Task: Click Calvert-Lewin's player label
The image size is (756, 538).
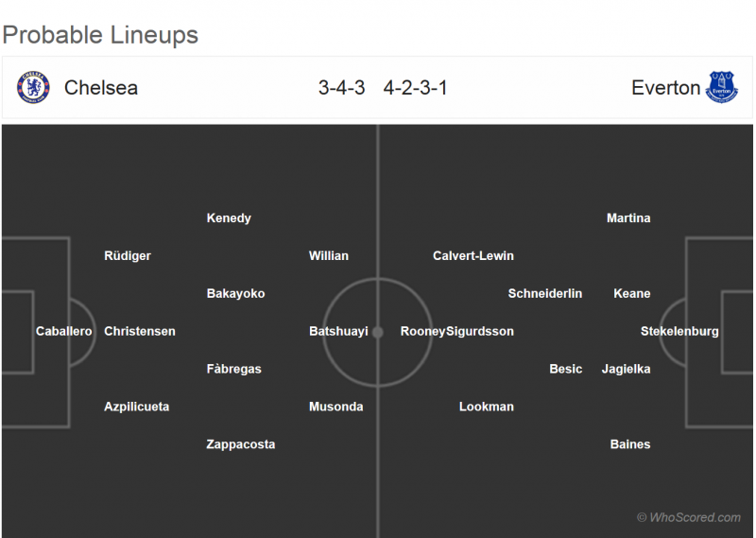Action: (x=473, y=255)
